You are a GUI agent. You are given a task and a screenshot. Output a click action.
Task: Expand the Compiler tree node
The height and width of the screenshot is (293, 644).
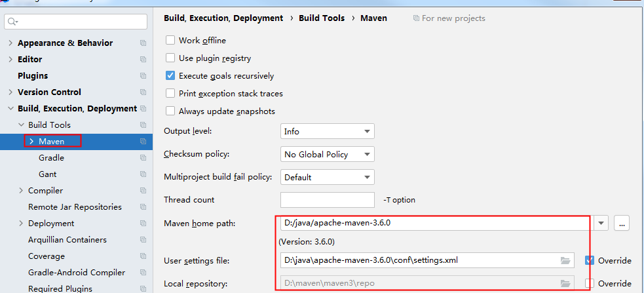[x=22, y=191]
